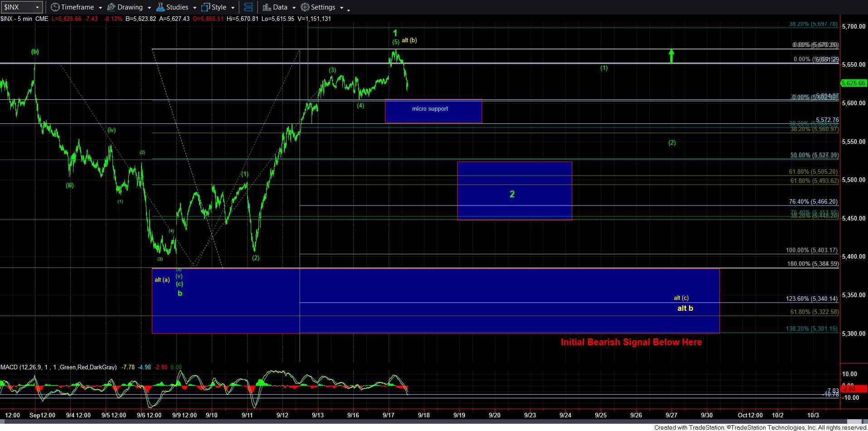Click the Studies flask icon
The width and height of the screenshot is (868, 431).
[160, 7]
